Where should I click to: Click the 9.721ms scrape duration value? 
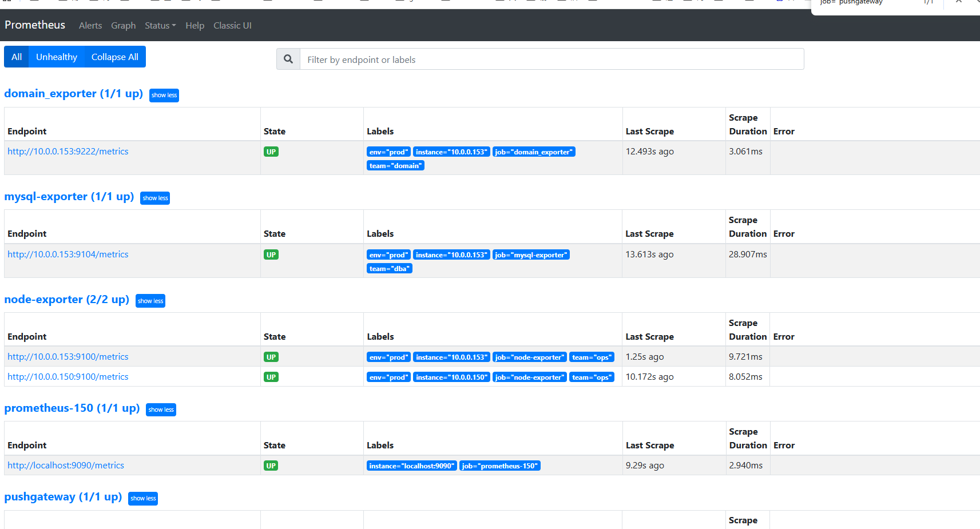(745, 356)
